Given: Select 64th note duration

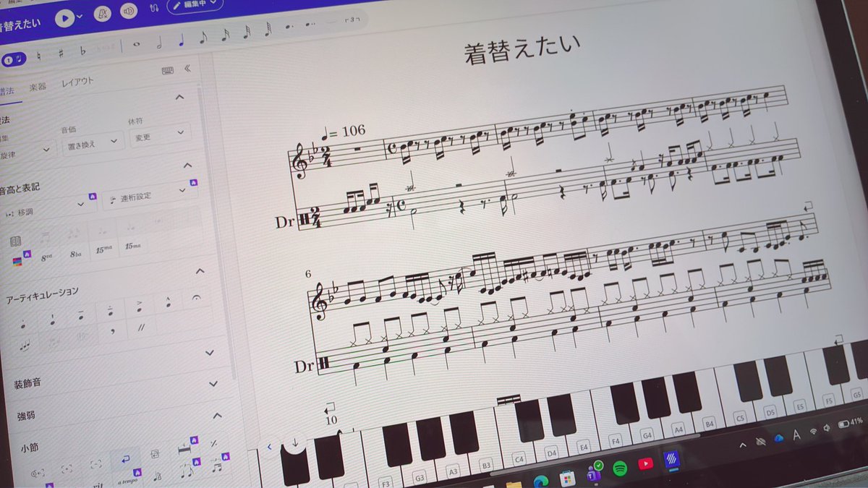Looking at the screenshot, I should click(x=268, y=29).
